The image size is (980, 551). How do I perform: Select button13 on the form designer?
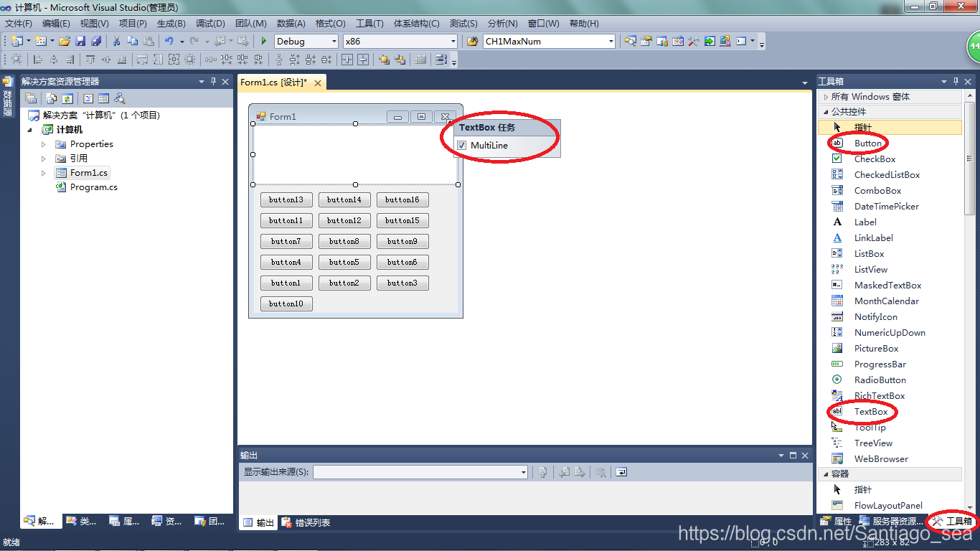point(286,200)
